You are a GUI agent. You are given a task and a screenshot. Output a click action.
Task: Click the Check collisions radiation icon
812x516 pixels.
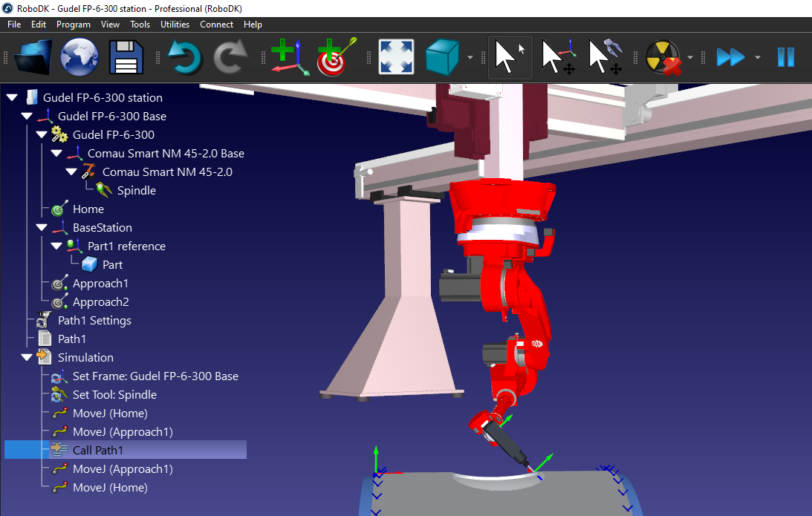[663, 57]
